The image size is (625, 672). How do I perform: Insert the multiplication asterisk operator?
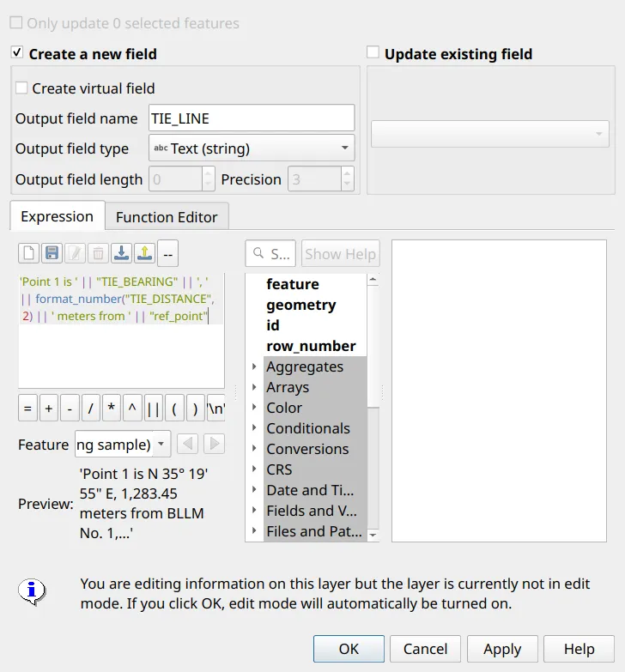pos(112,409)
